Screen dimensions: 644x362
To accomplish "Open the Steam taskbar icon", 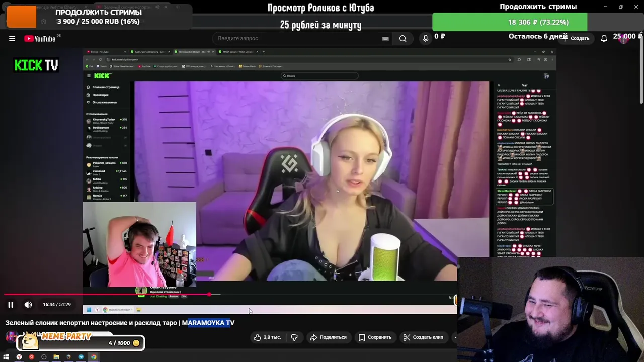I will tap(68, 357).
